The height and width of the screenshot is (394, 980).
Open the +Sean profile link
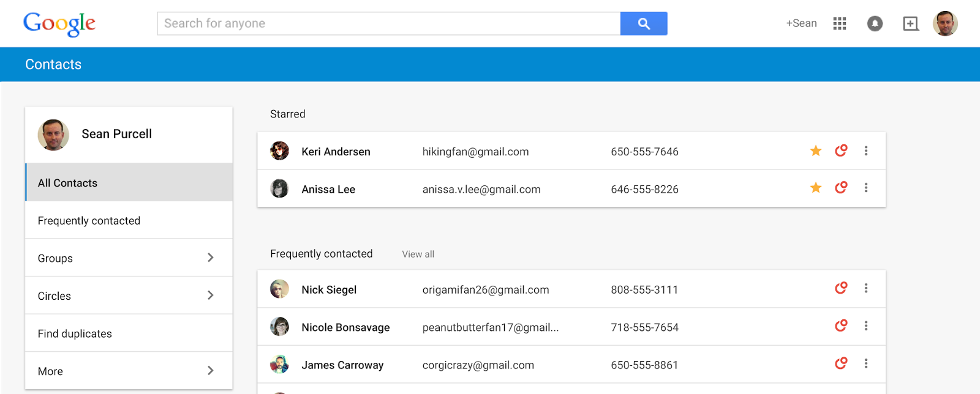[x=801, y=24]
